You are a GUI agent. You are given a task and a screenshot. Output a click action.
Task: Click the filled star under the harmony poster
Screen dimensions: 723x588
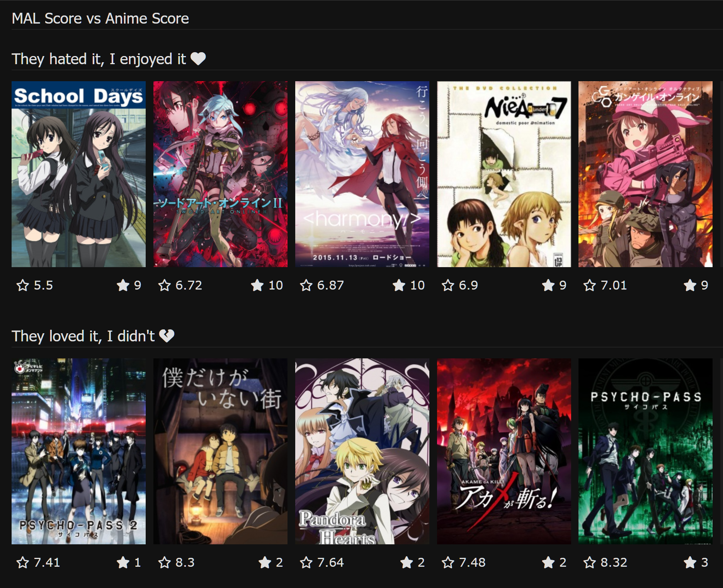pos(399,285)
